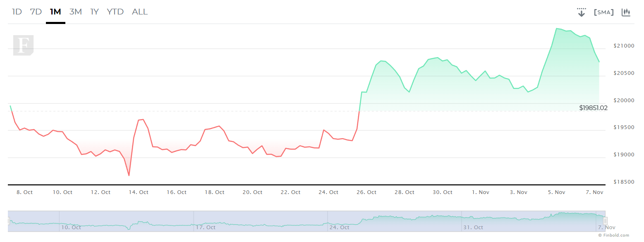Click the download arrow icon

(582, 12)
